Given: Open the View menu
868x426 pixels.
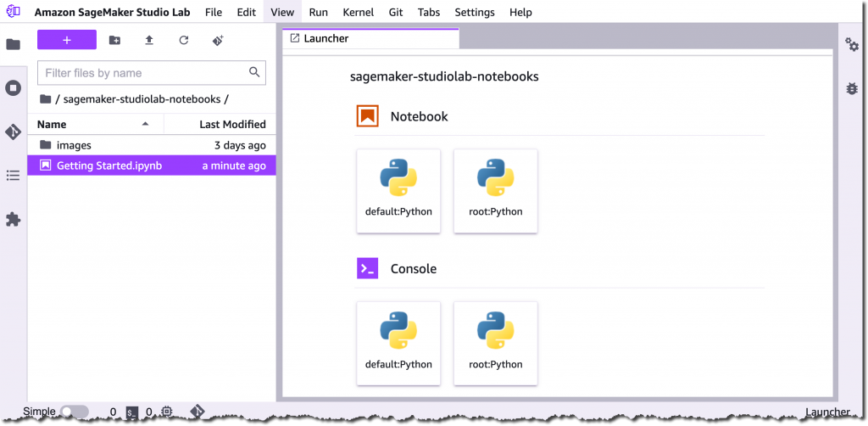Looking at the screenshot, I should (281, 12).
